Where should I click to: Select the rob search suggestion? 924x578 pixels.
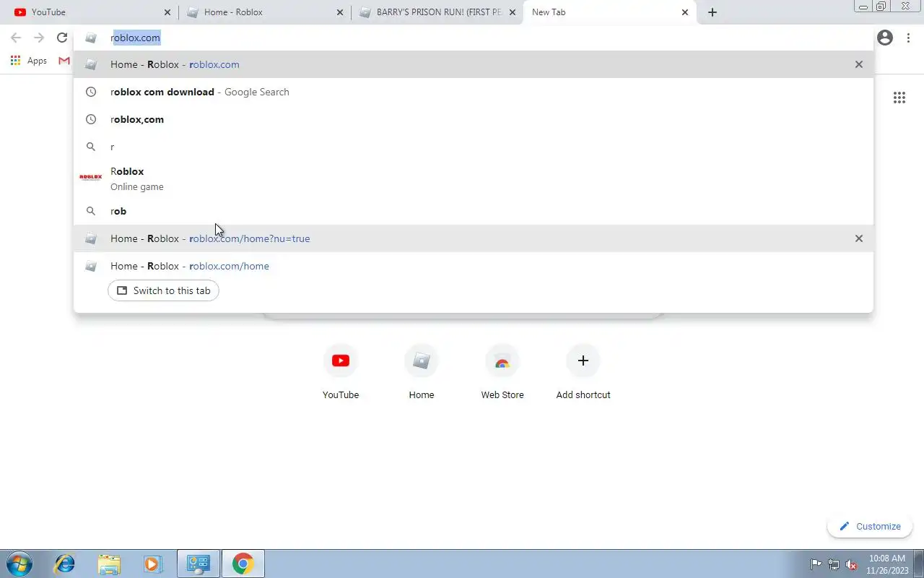473,211
